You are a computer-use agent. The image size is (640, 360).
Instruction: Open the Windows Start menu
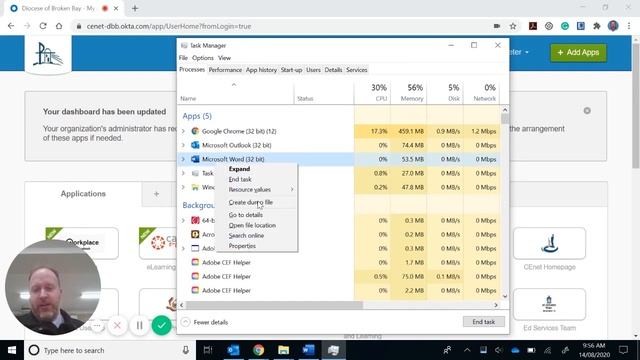pos(12,350)
